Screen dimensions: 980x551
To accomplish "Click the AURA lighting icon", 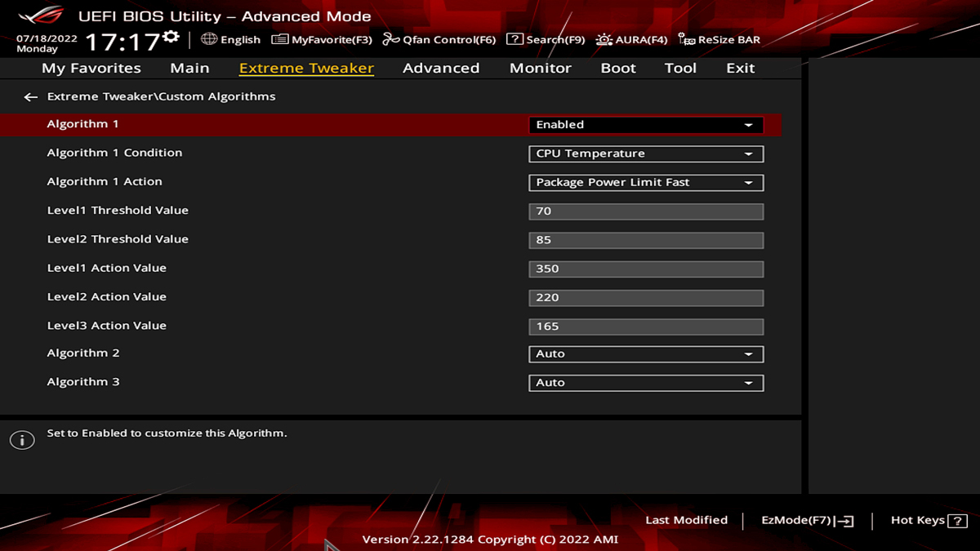I will (604, 39).
